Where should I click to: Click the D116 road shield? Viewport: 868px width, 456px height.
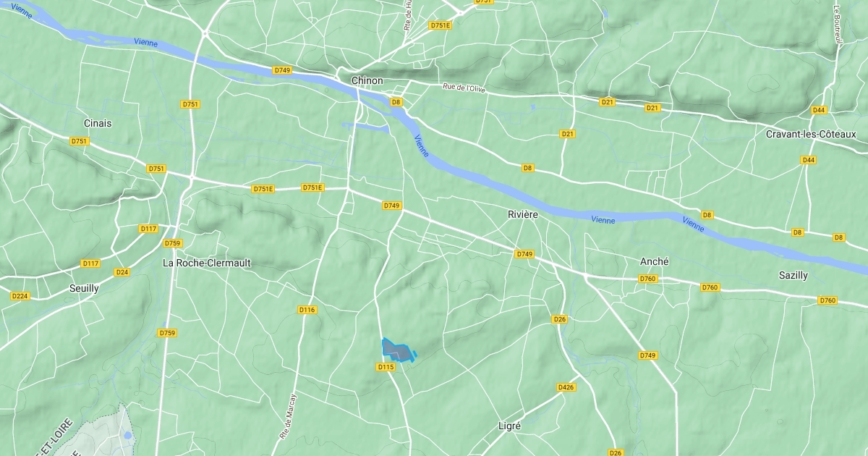[307, 310]
